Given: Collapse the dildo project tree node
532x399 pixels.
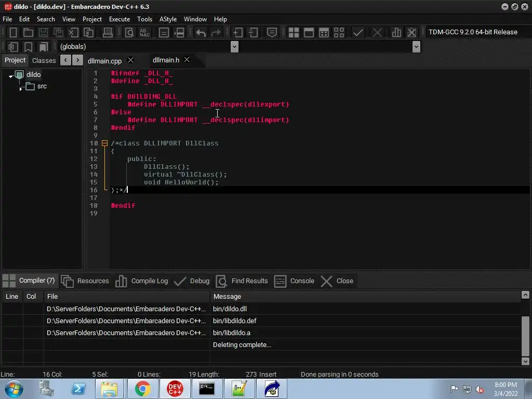Looking at the screenshot, I should tap(11, 76).
